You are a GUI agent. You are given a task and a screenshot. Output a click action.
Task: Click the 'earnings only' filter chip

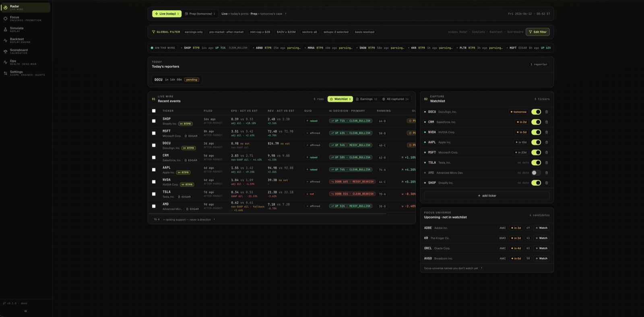pos(194,32)
